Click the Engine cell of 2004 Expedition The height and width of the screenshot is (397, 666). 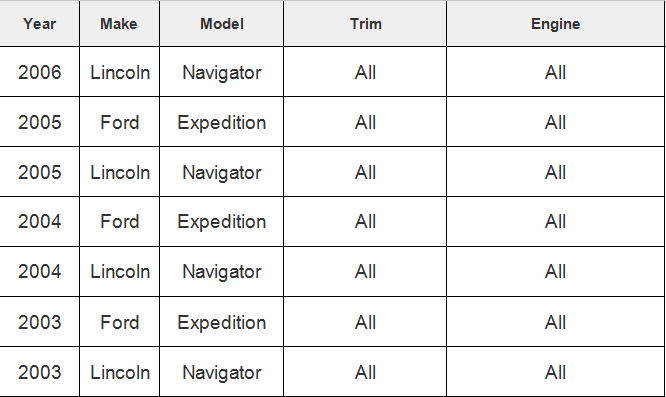coord(555,221)
